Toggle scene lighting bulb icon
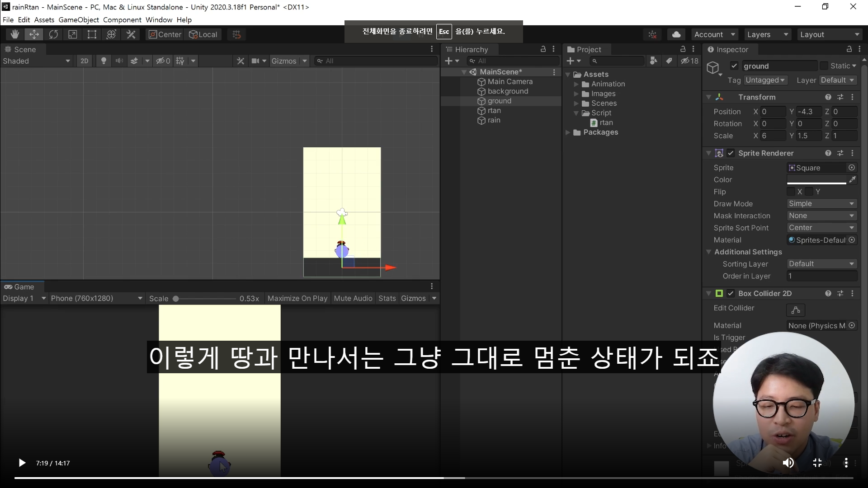This screenshot has height=488, width=868. 104,61
